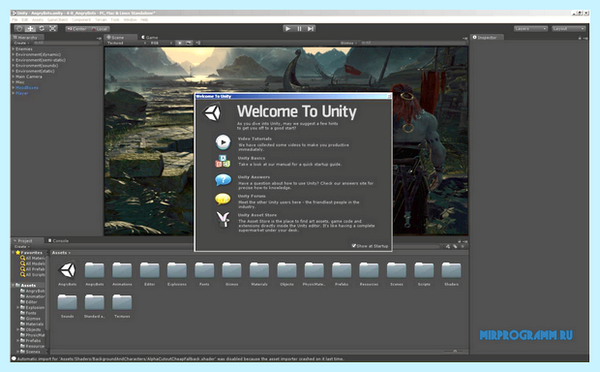Open Project panel Create dropdown

pos(21,247)
